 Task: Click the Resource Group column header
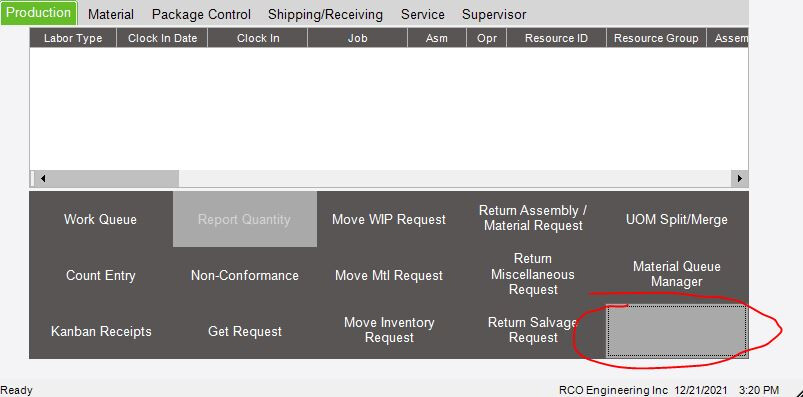click(x=656, y=38)
